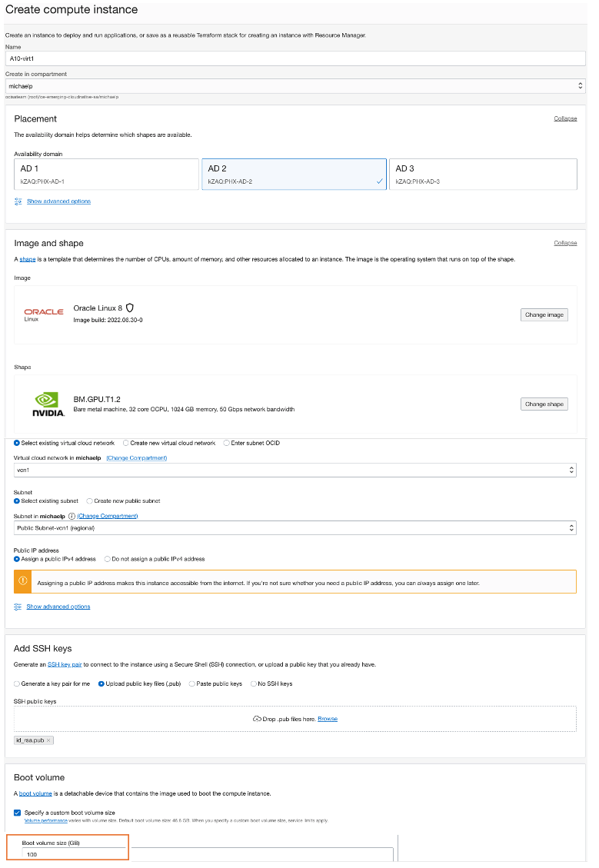Click the cloud upload icon in the drop area
Viewport: 599px width, 868px height.
[x=258, y=718]
